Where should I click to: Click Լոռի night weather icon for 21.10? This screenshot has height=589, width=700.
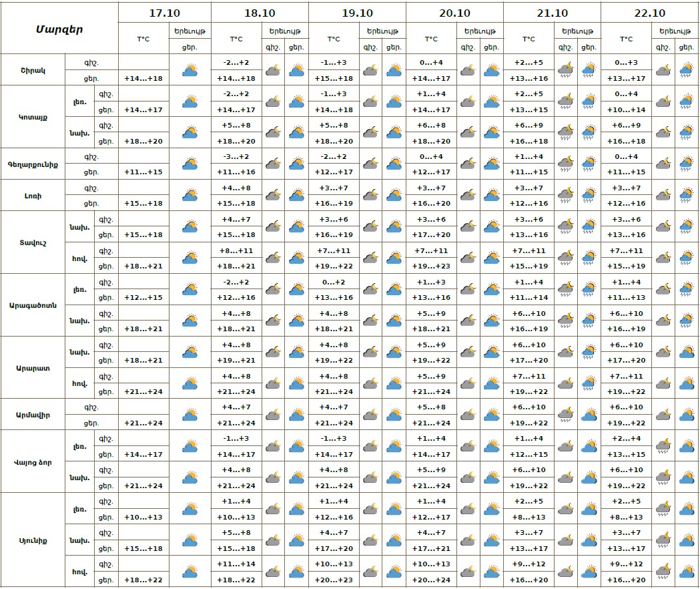coord(565,195)
